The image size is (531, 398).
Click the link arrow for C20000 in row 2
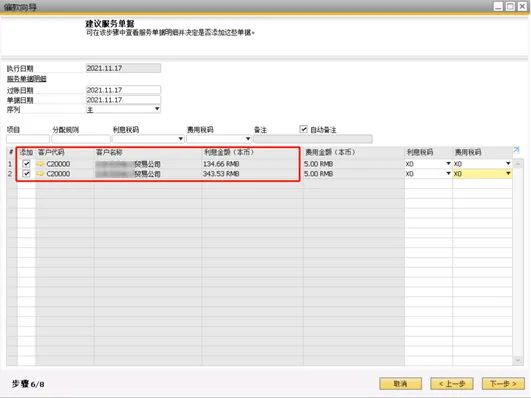41,174
